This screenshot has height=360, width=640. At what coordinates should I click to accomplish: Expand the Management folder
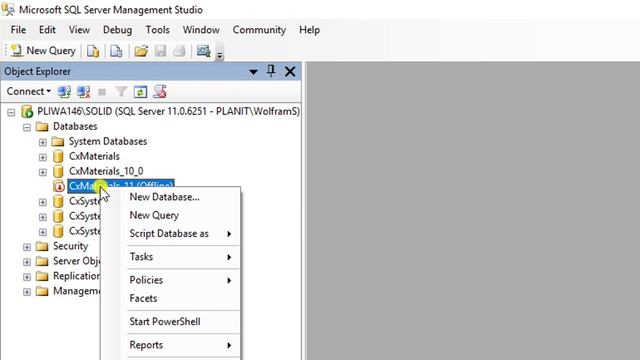click(x=27, y=292)
